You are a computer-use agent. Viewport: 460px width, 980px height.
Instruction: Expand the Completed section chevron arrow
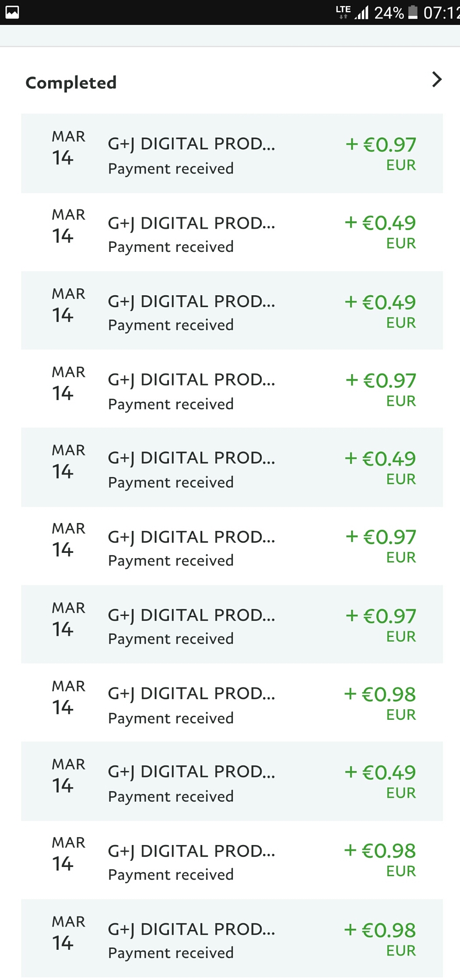coord(436,80)
